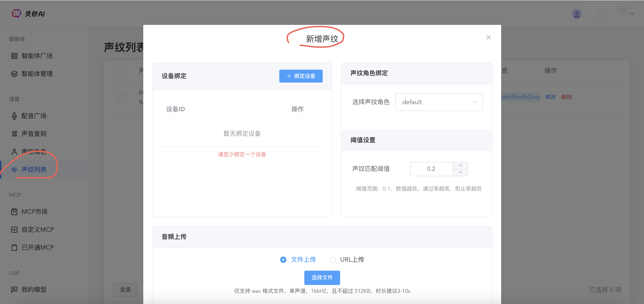644x304 pixels.
Task: Tick the table header select-all checkbox
Action: 120,71
